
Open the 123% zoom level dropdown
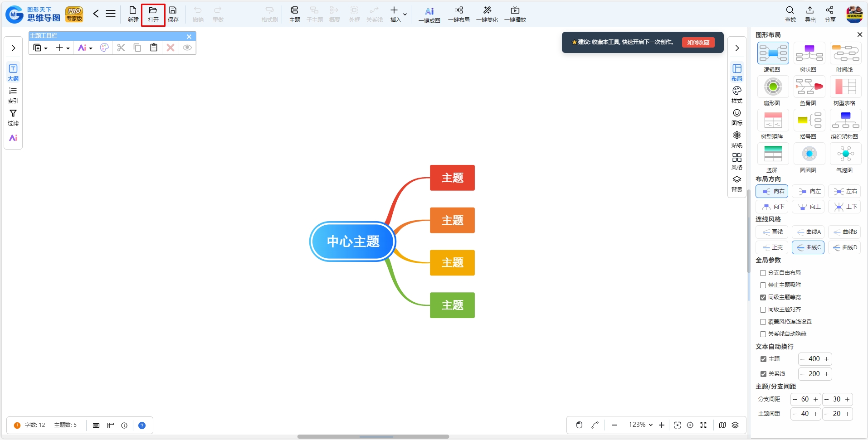(640, 425)
